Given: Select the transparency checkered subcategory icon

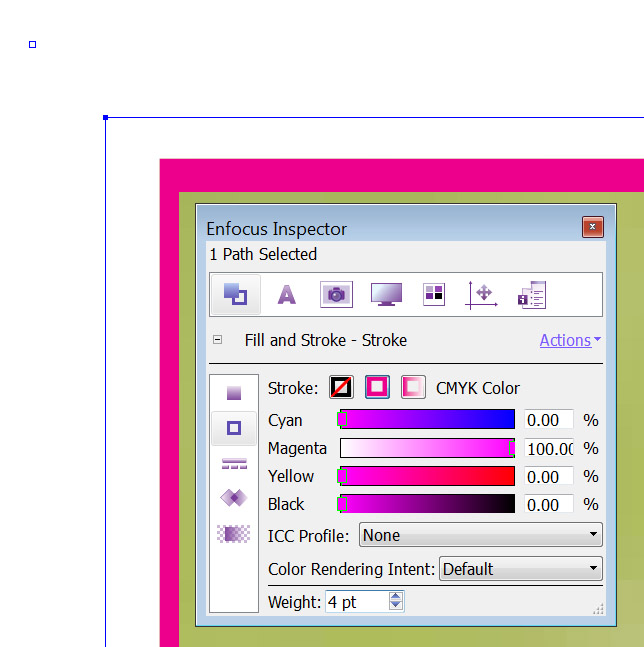Looking at the screenshot, I should (234, 534).
